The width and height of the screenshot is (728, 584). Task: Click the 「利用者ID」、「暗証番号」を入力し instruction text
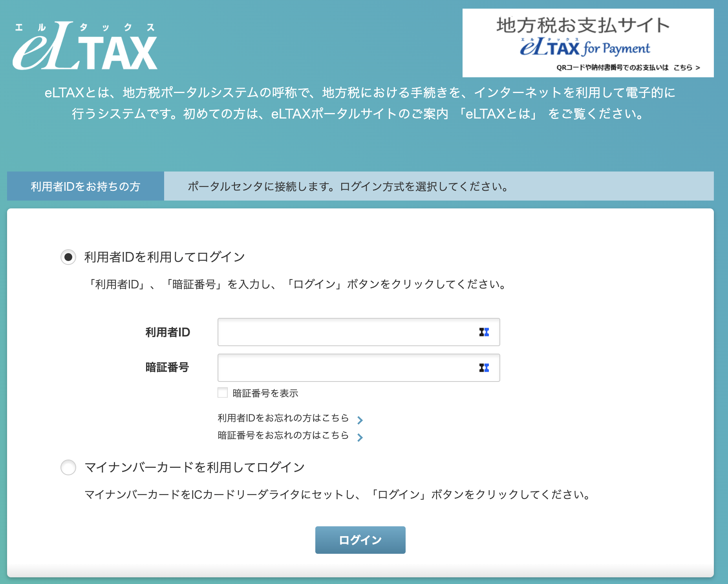(x=297, y=284)
